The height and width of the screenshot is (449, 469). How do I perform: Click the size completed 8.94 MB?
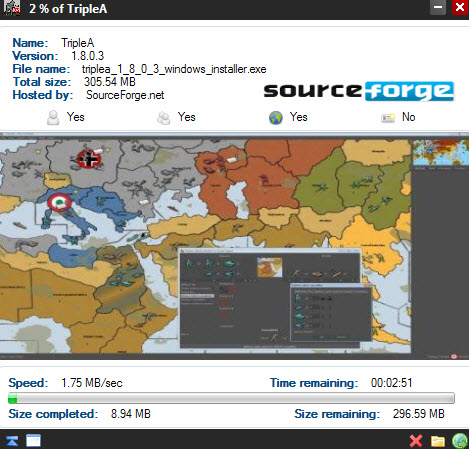pos(131,414)
